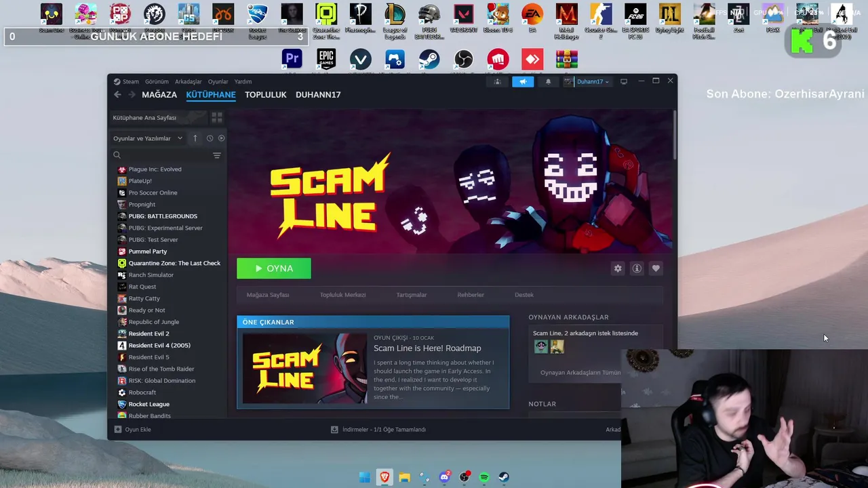
Task: Open the MAĞAZA tab
Action: pyautogui.click(x=159, y=95)
